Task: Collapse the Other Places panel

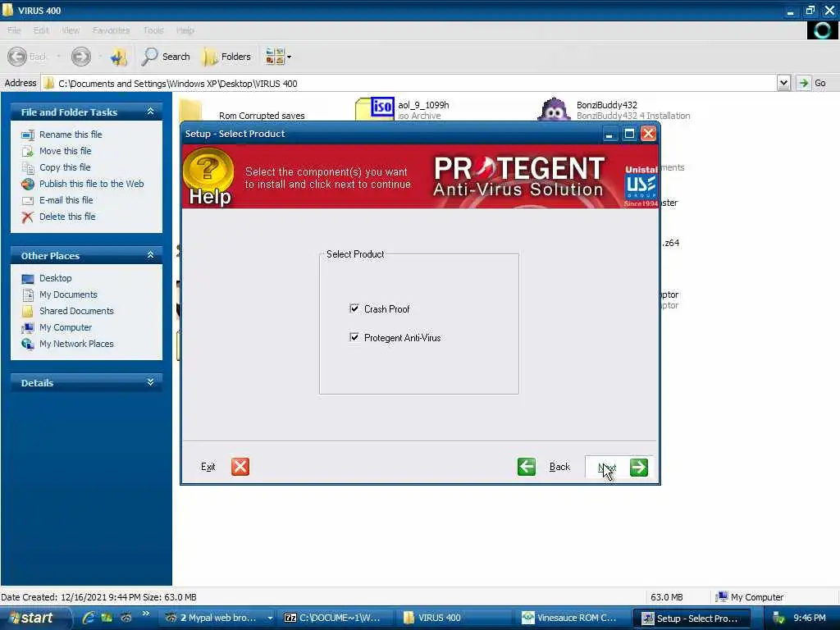Action: [x=151, y=255]
